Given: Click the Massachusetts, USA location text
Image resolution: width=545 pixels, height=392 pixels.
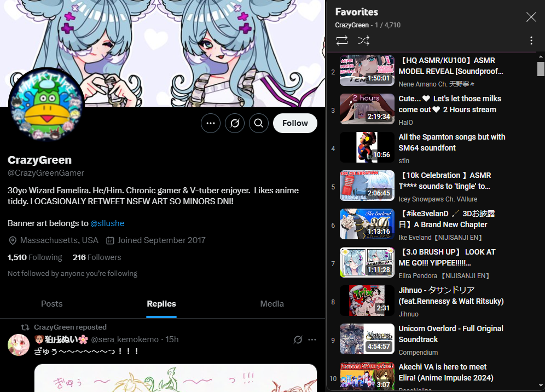Looking at the screenshot, I should tap(59, 240).
